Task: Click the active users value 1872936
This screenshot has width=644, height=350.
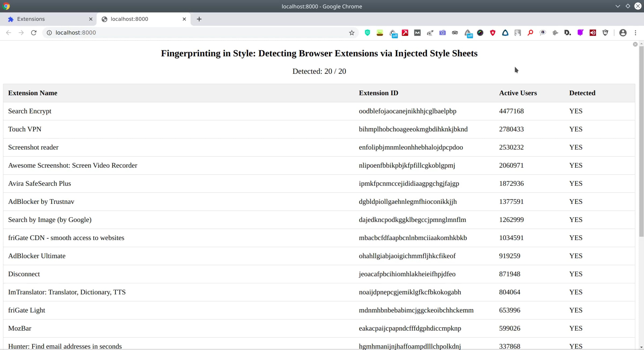Action: 511,183
